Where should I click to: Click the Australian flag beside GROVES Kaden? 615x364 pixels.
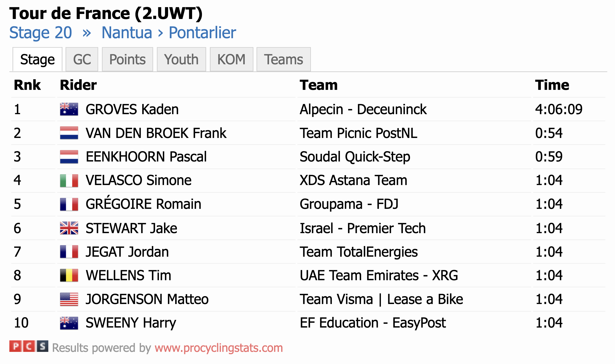point(69,109)
